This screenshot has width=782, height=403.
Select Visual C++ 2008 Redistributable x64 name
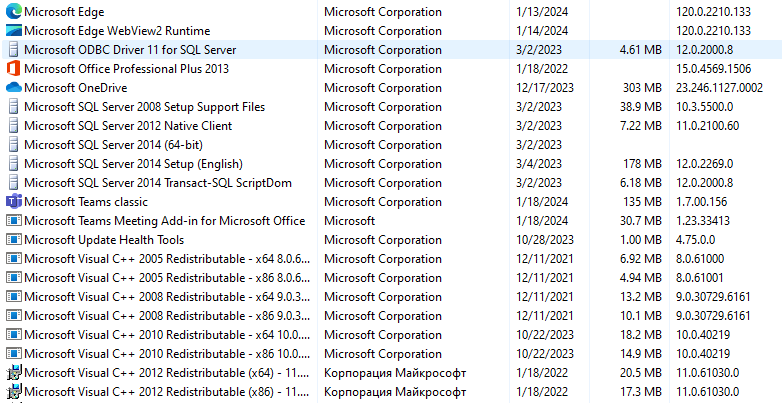click(x=167, y=296)
